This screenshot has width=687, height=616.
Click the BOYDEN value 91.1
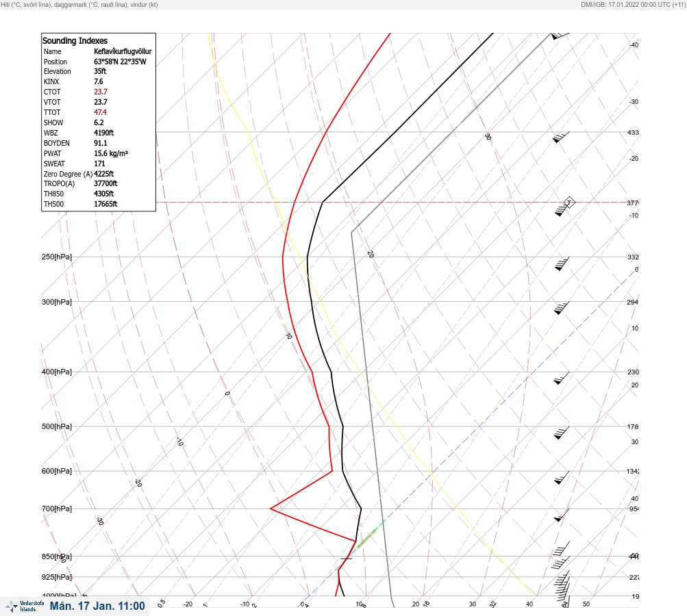100,143
